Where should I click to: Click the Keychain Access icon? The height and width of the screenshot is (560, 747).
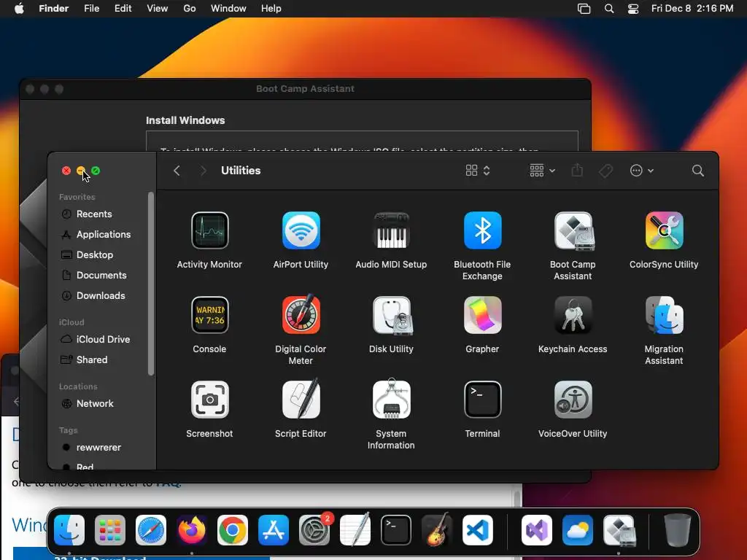tap(573, 315)
